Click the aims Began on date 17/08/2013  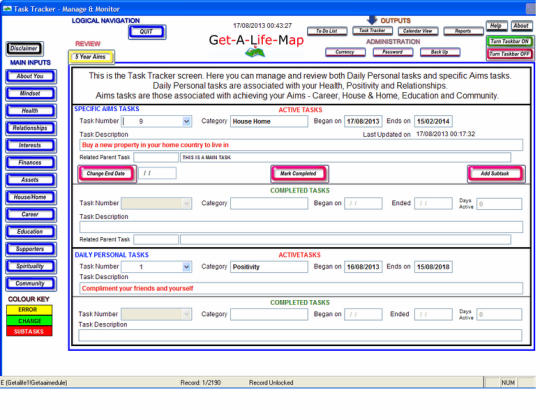tap(363, 121)
